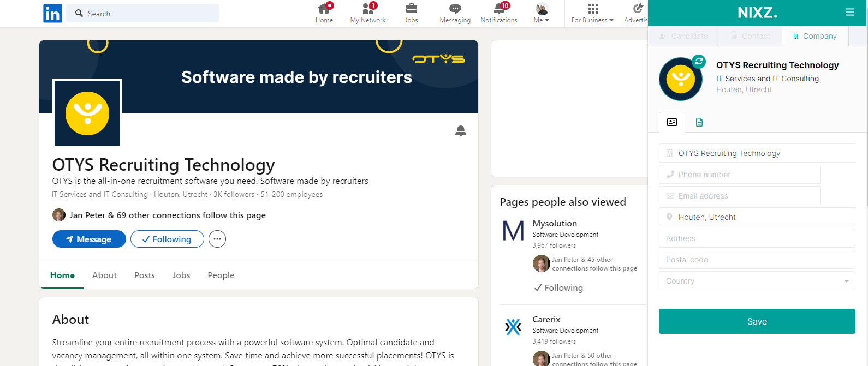Image resolution: width=868 pixels, height=366 pixels.
Task: Select the Candidate tab in NIXZ
Action: (683, 36)
